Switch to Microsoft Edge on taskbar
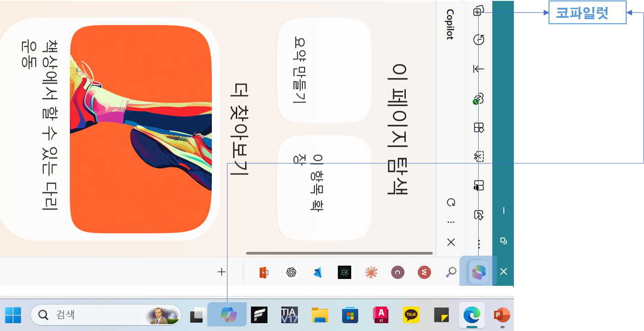The width and height of the screenshot is (644, 331). [x=472, y=315]
